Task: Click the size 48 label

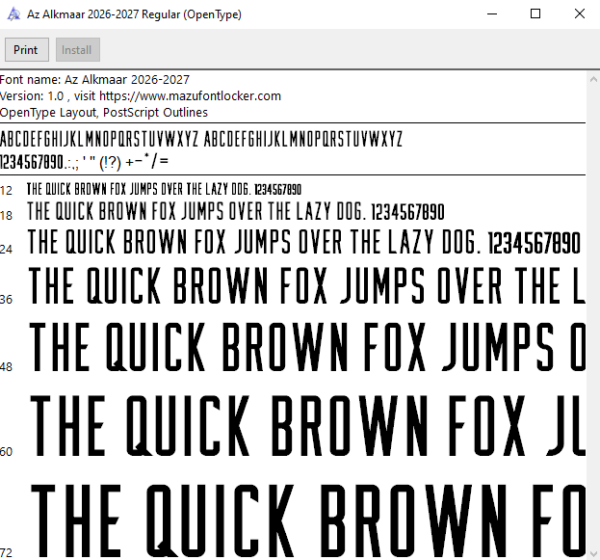Action: (x=6, y=367)
